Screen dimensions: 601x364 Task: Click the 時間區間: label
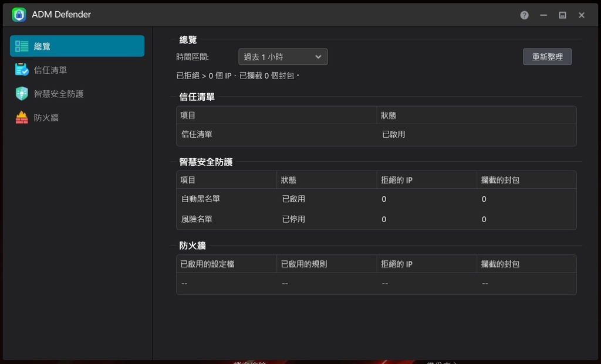(x=193, y=57)
